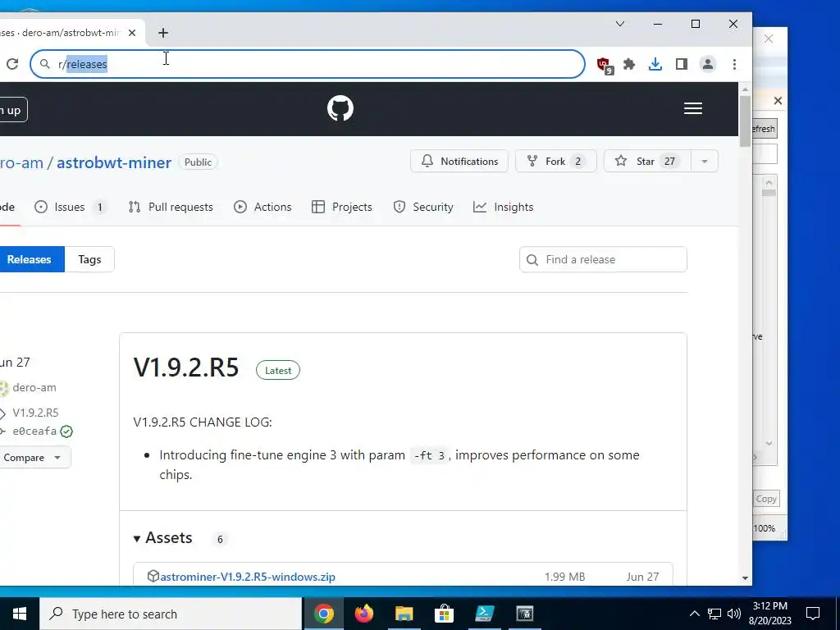Collapse the Assets section
The width and height of the screenshot is (840, 630).
point(163,538)
